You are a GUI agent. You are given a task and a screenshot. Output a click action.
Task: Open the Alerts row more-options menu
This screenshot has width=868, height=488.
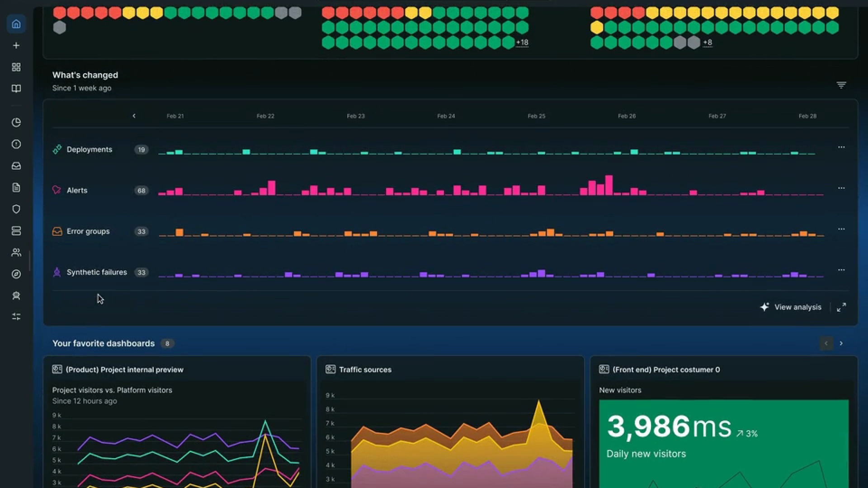[841, 188]
